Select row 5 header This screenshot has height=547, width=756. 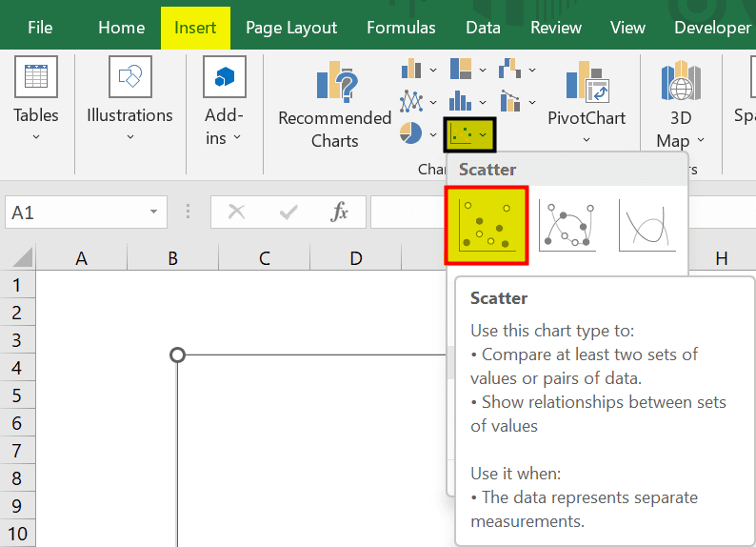pos(17,395)
